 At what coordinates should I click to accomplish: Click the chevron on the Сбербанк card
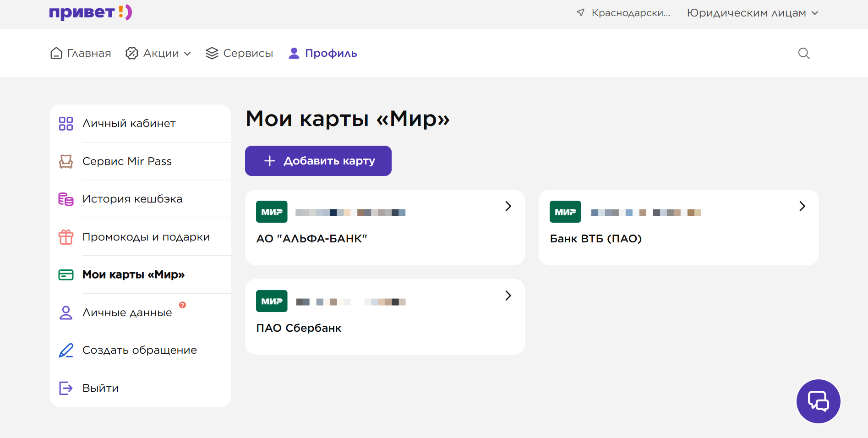pyautogui.click(x=508, y=296)
